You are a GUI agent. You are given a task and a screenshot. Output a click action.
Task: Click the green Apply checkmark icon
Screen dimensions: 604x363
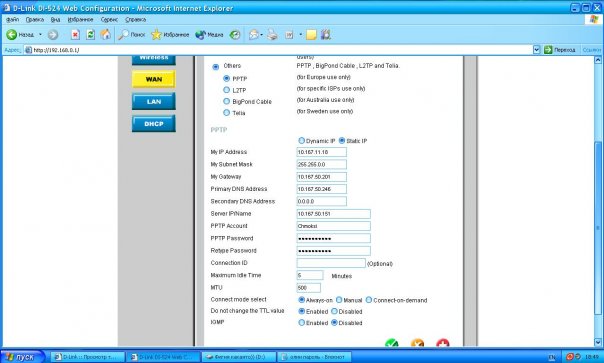coord(392,343)
